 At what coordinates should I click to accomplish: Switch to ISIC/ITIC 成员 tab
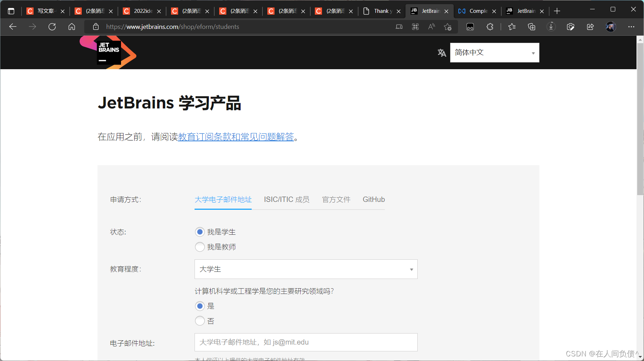(286, 199)
